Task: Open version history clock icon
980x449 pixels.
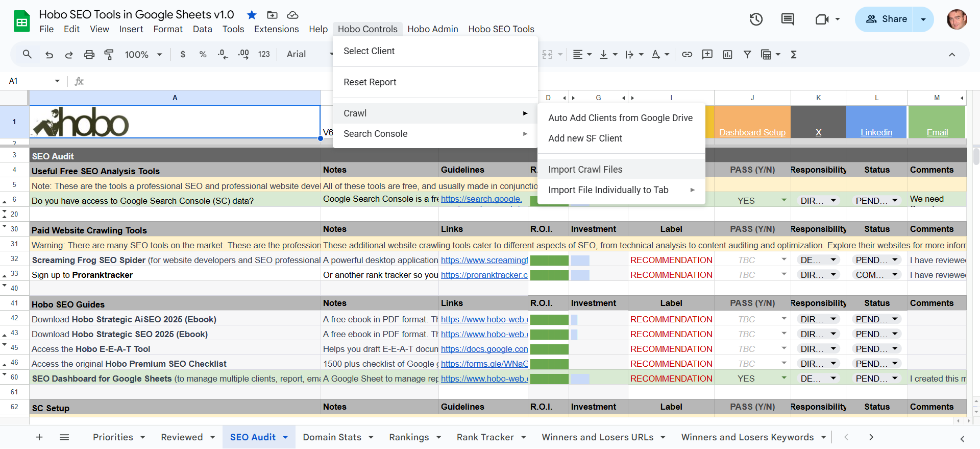Action: pyautogui.click(x=756, y=19)
